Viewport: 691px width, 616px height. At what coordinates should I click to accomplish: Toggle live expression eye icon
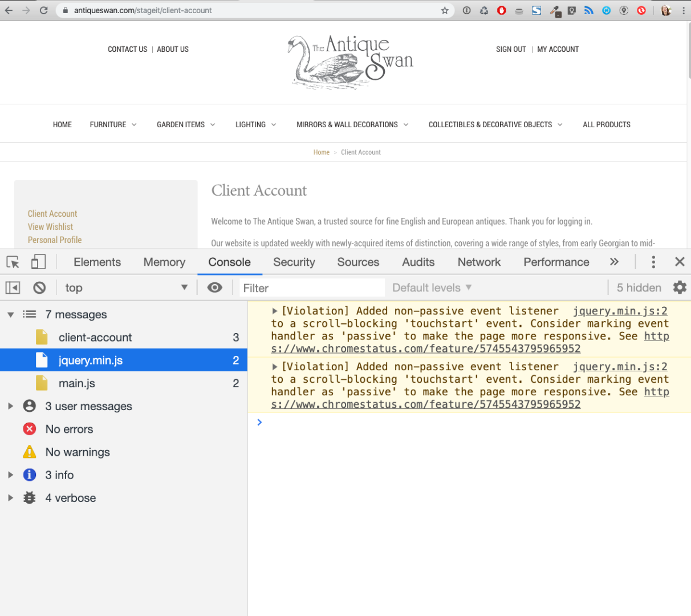pos(215,287)
